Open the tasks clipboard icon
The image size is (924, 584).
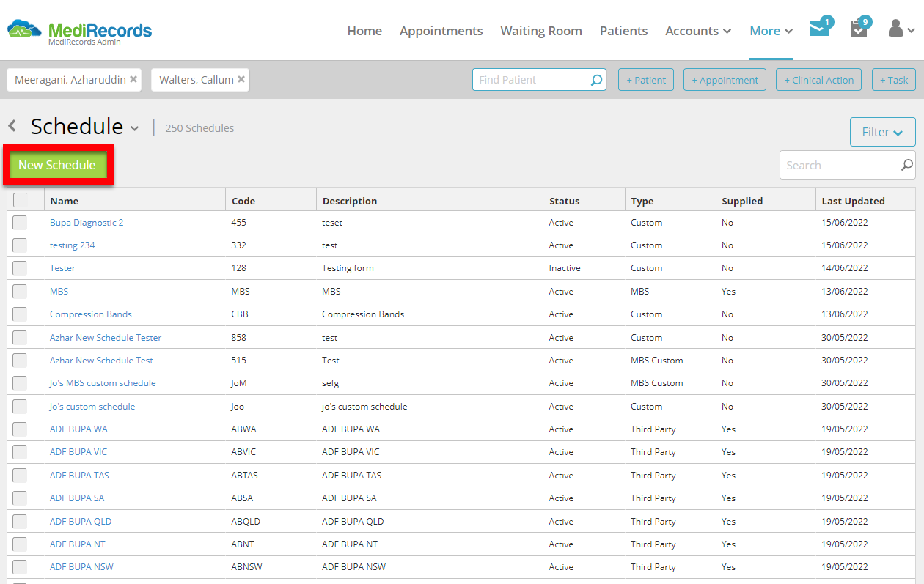tap(859, 29)
